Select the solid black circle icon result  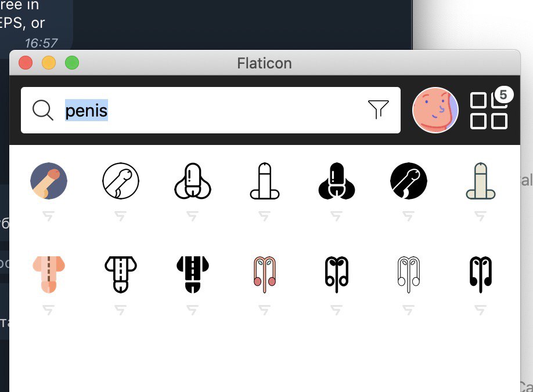pos(409,180)
